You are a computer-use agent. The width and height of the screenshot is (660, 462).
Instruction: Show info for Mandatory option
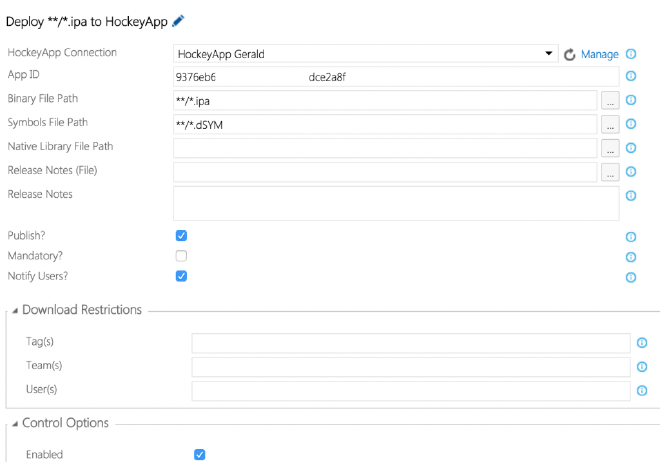tap(631, 257)
